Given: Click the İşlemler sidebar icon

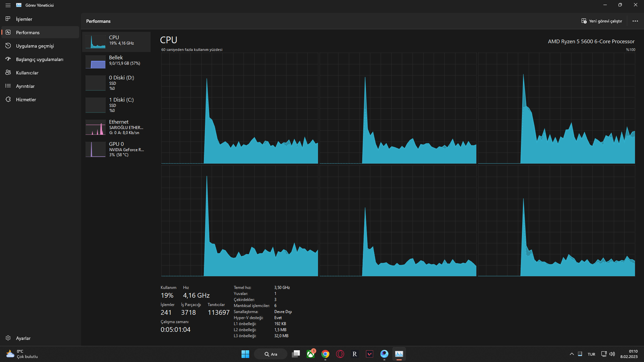Looking at the screenshot, I should pos(8,19).
